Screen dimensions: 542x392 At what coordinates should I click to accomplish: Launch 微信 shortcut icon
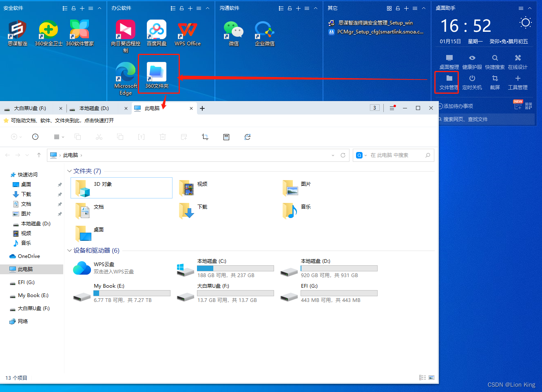coord(234,33)
